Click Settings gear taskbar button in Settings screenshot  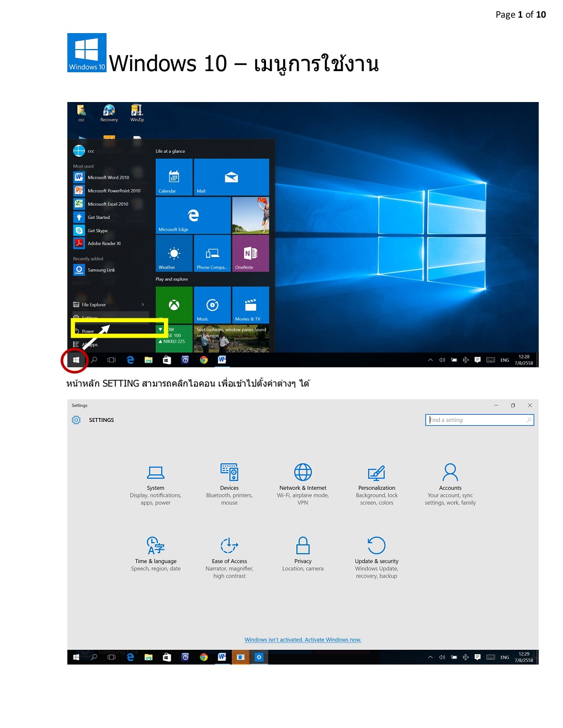[259, 657]
